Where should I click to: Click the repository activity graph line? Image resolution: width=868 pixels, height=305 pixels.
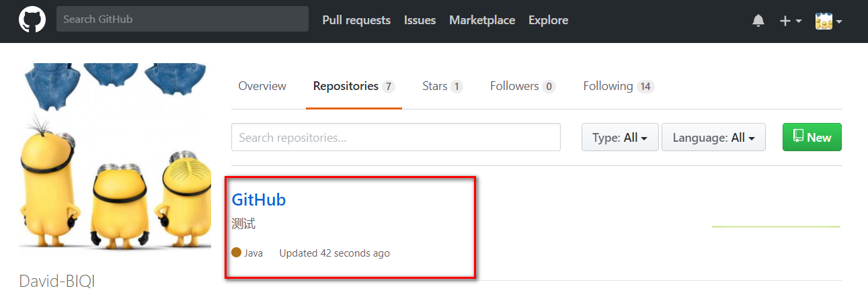click(x=776, y=226)
